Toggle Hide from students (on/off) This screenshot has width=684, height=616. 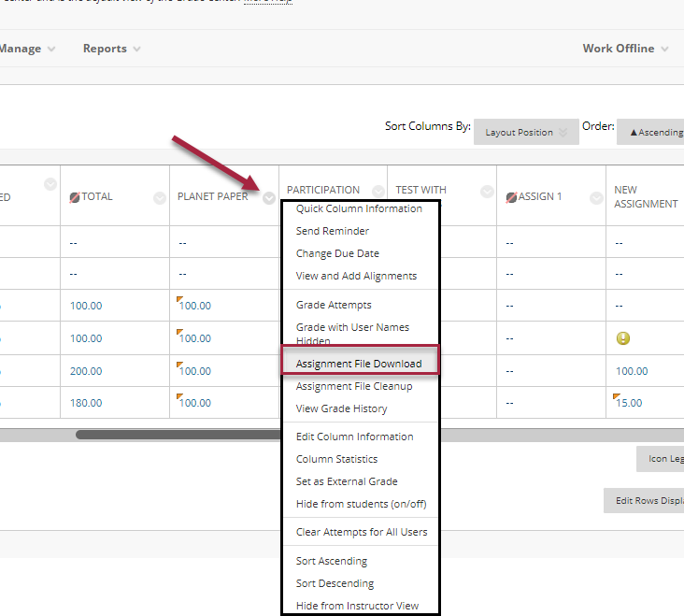(x=362, y=504)
